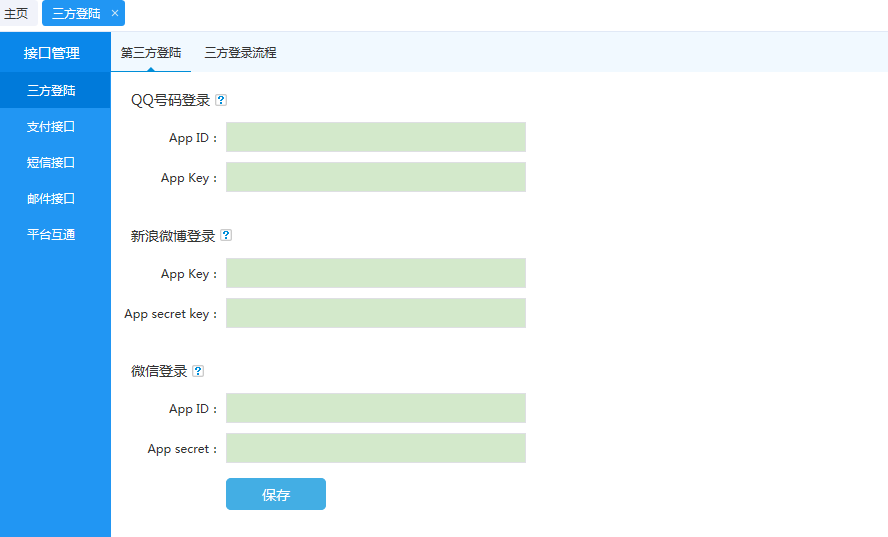Screen dimensions: 888x537
Task: Select the 三方登陆 top tab
Action: 76,13
